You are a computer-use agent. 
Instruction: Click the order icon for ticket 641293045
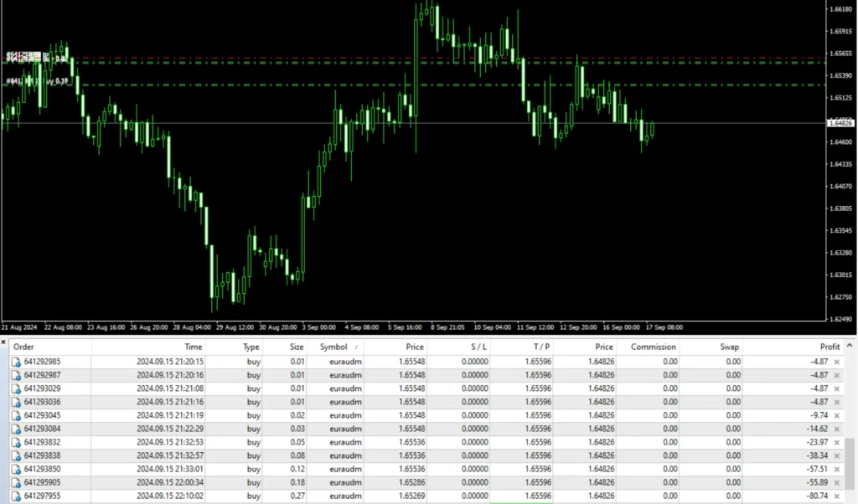click(x=17, y=415)
